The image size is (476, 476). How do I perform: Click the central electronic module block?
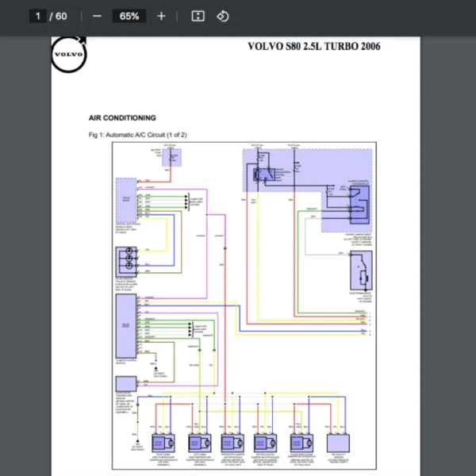(125, 192)
